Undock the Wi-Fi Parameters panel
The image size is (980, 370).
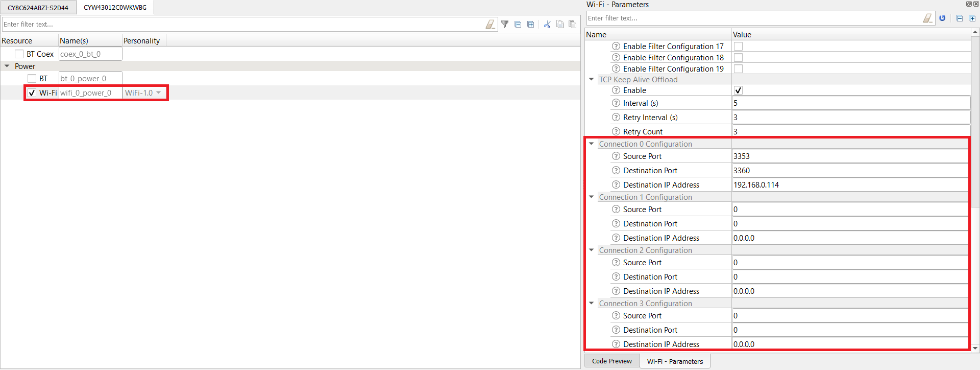pos(969,4)
